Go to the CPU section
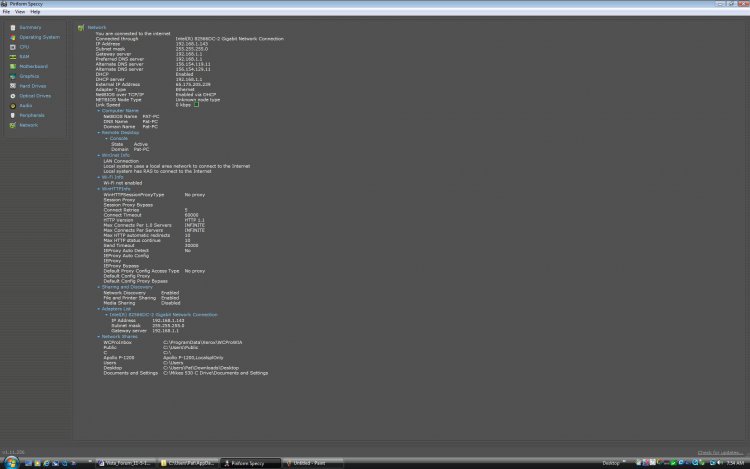The image size is (750, 469). (x=24, y=47)
